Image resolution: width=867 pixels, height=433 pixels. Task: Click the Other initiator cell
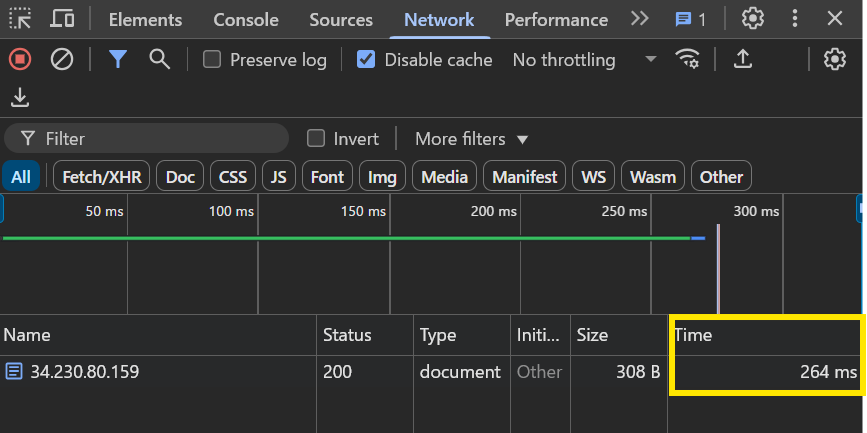(x=539, y=372)
